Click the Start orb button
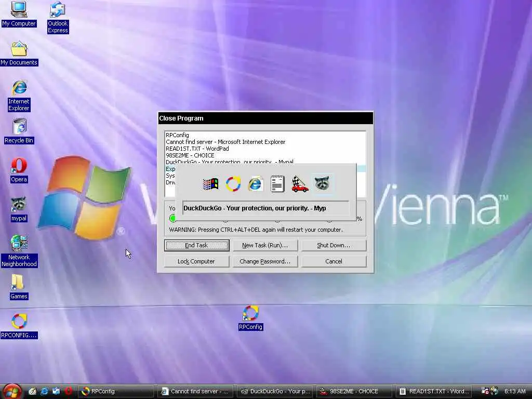532x399 pixels. pyautogui.click(x=11, y=391)
